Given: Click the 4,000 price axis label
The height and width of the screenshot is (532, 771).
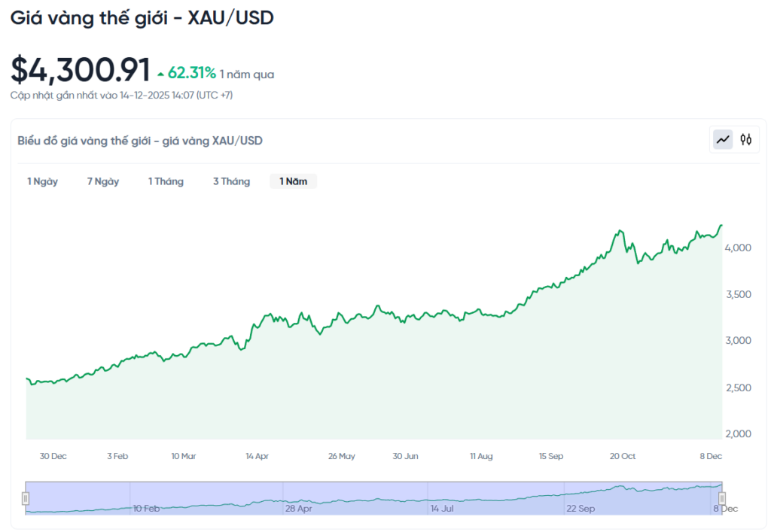Looking at the screenshot, I should click(739, 248).
